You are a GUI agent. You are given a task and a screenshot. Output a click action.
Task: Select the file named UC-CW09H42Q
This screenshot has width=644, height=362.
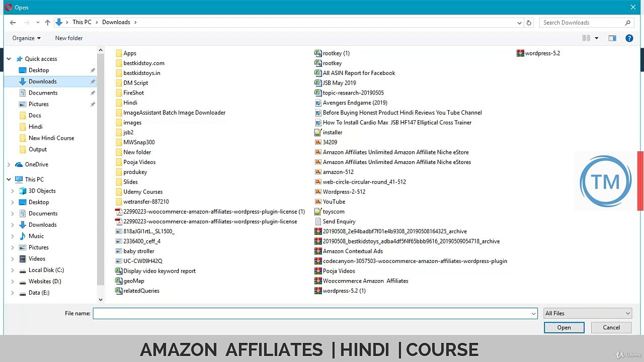click(x=143, y=261)
